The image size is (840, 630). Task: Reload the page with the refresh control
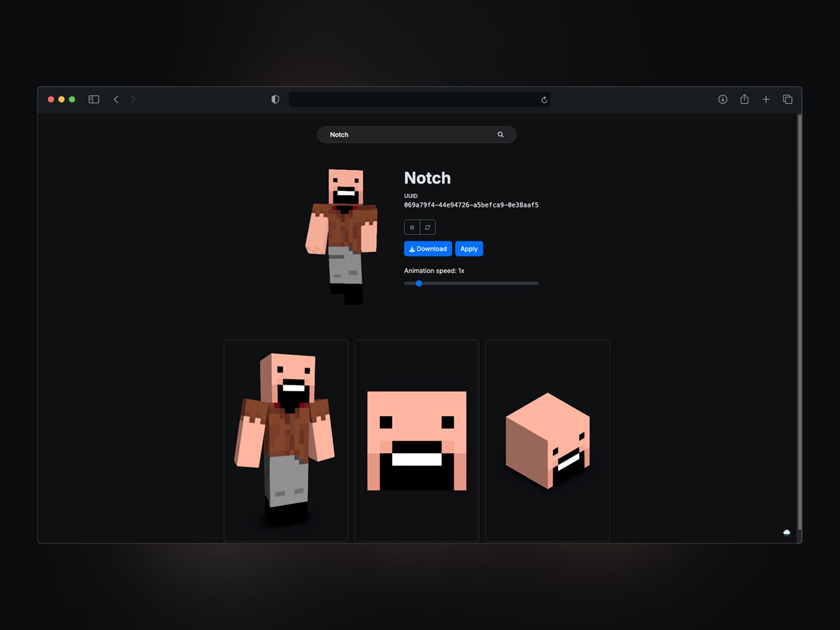click(x=544, y=100)
